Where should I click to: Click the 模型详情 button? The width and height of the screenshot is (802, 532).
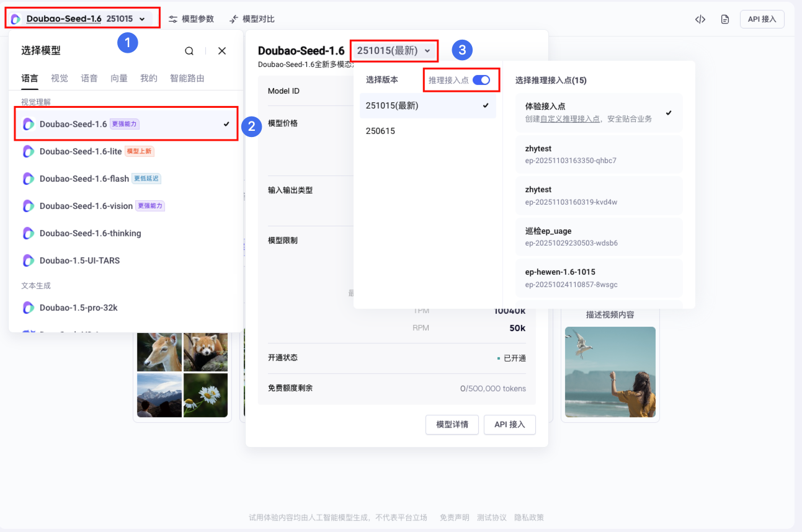[x=452, y=425]
